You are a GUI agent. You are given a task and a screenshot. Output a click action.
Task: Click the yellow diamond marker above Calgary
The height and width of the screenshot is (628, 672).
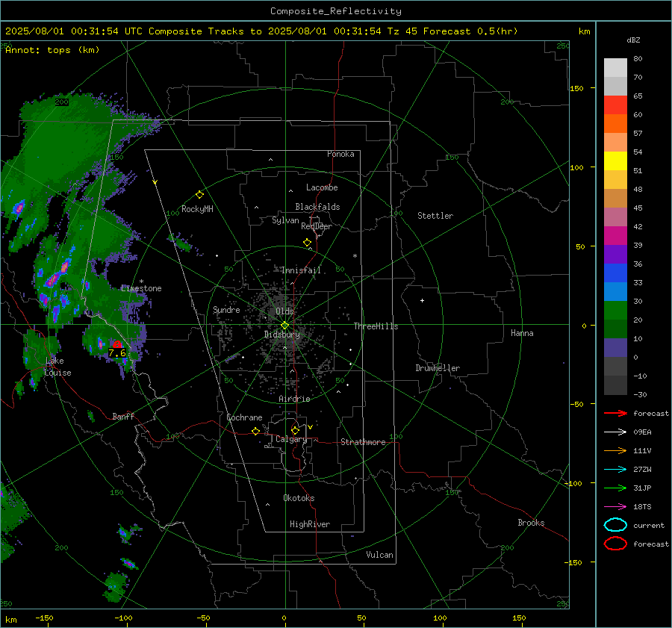pyautogui.click(x=295, y=430)
